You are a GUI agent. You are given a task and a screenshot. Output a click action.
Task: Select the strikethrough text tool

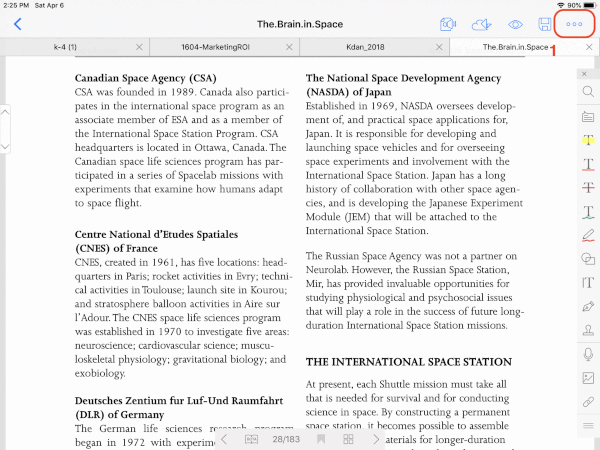click(x=588, y=188)
